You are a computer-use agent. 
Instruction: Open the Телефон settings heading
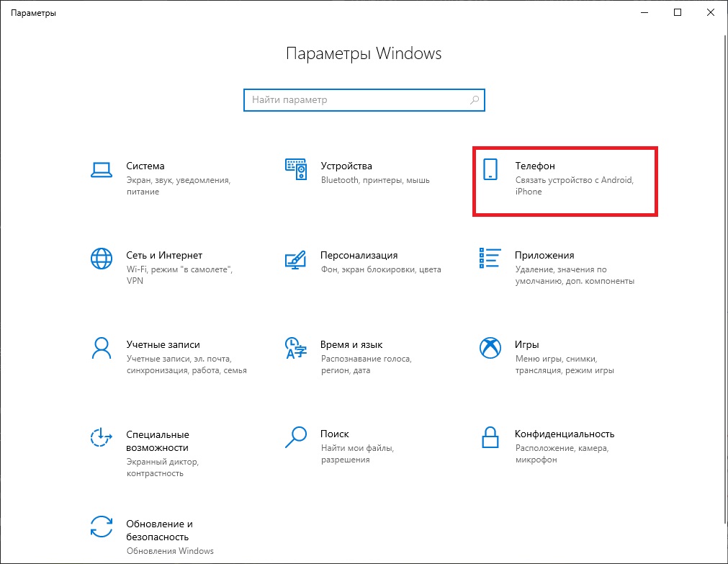coord(535,166)
